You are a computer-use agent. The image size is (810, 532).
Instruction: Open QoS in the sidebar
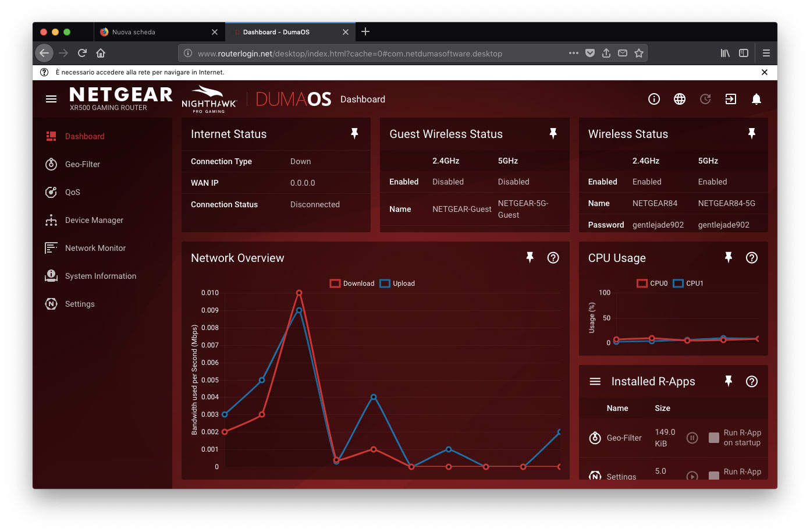pyautogui.click(x=102, y=192)
